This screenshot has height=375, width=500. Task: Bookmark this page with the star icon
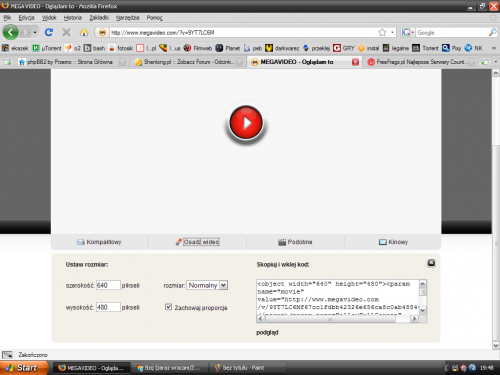click(382, 32)
